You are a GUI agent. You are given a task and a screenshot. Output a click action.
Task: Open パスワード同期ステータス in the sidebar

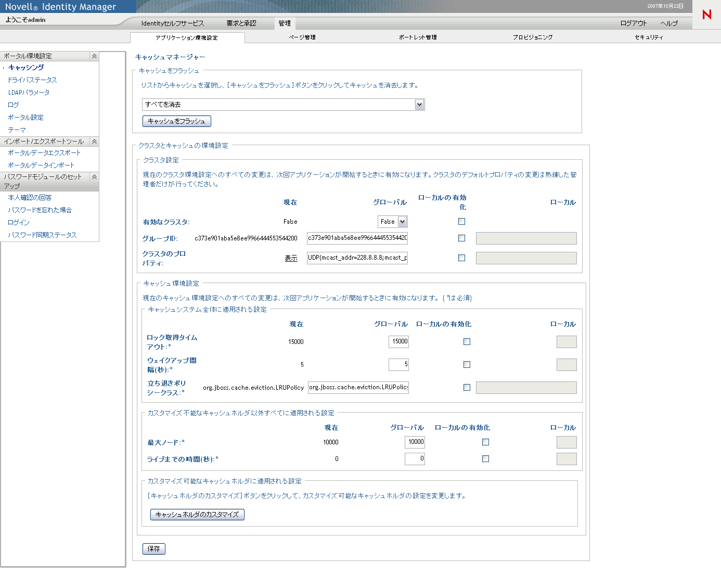[x=42, y=235]
